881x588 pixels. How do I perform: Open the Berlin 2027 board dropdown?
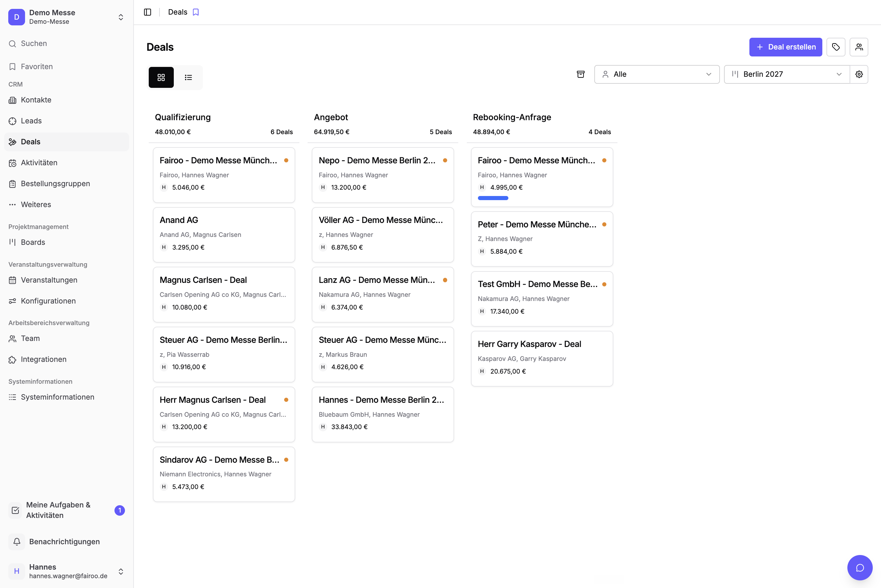[787, 74]
